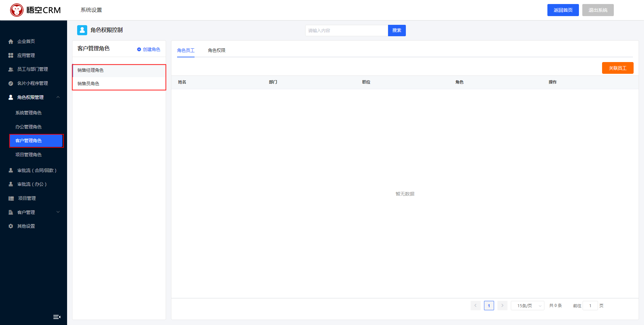Click the 返回首页 button
The width and height of the screenshot is (644, 325).
click(x=563, y=10)
